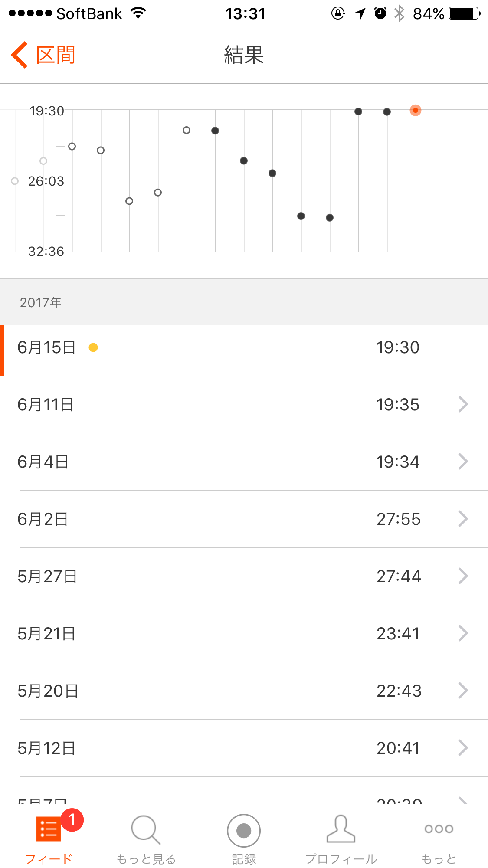The height and width of the screenshot is (868, 488).
Task: Open the 6月11日 result chevron
Action: pos(463,404)
